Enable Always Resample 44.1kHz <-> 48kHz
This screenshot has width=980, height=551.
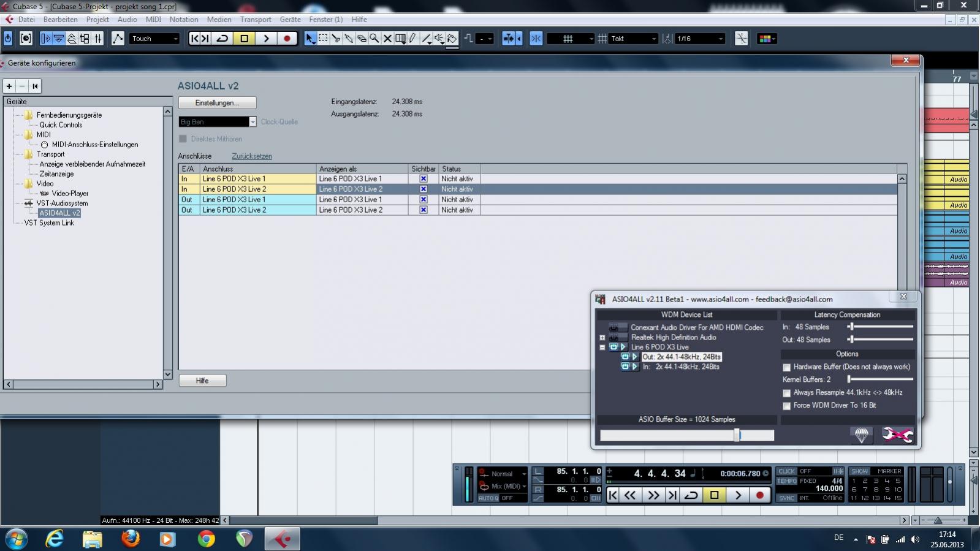(x=786, y=393)
